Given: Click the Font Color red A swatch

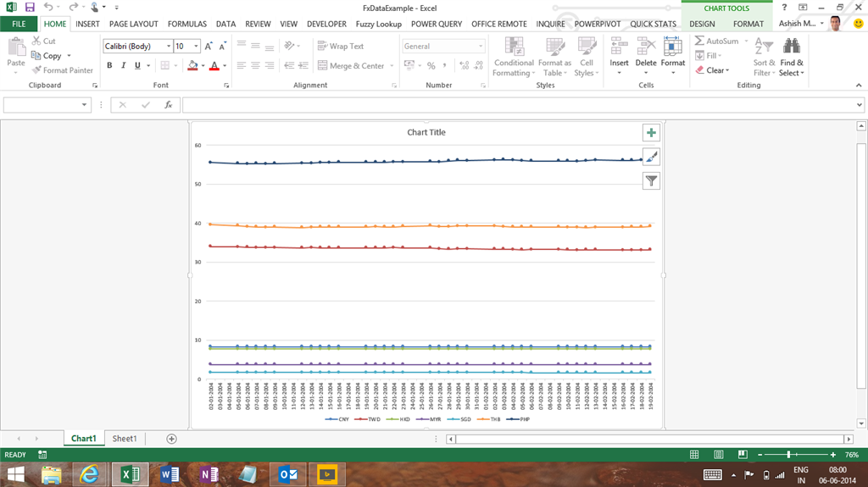Looking at the screenshot, I should [214, 65].
